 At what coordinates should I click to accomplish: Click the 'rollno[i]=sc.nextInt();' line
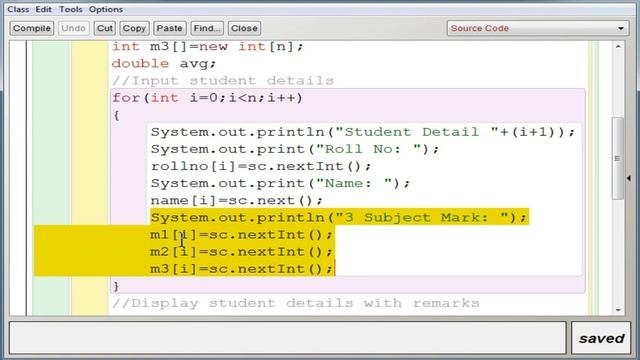[x=261, y=167]
